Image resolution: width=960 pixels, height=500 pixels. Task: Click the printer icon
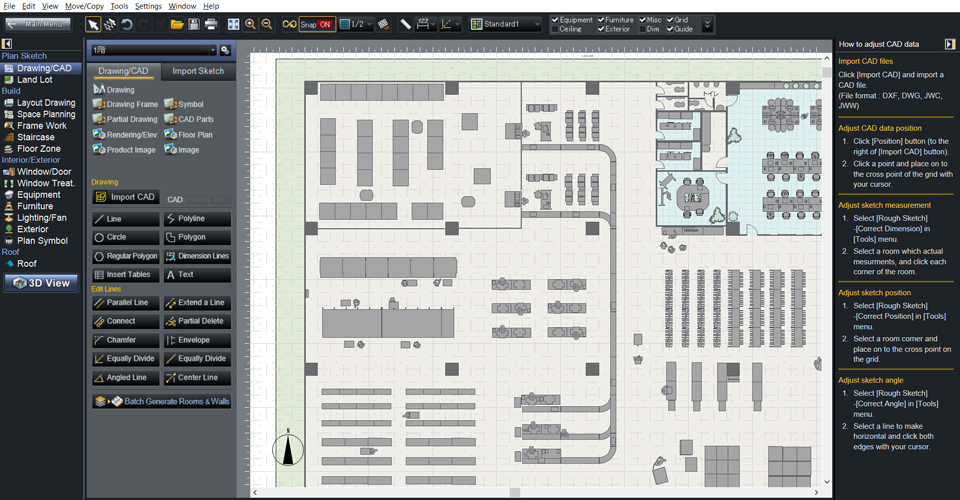(211, 24)
